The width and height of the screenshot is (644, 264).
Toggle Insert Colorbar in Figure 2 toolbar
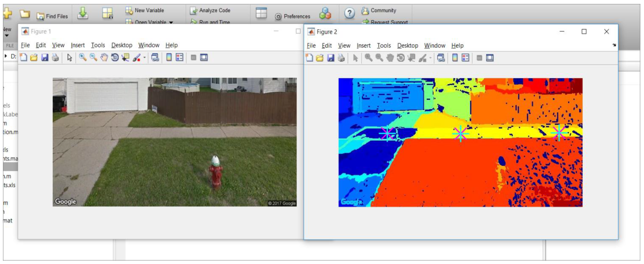click(x=455, y=58)
